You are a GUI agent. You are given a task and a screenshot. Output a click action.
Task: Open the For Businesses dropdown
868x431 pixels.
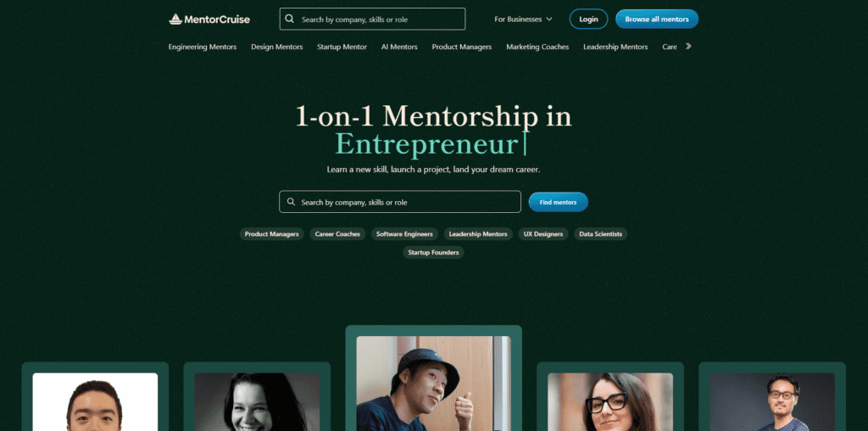523,19
